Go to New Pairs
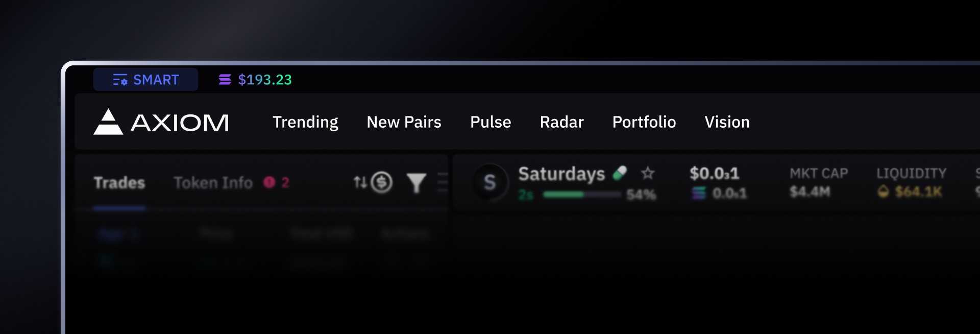 click(404, 122)
